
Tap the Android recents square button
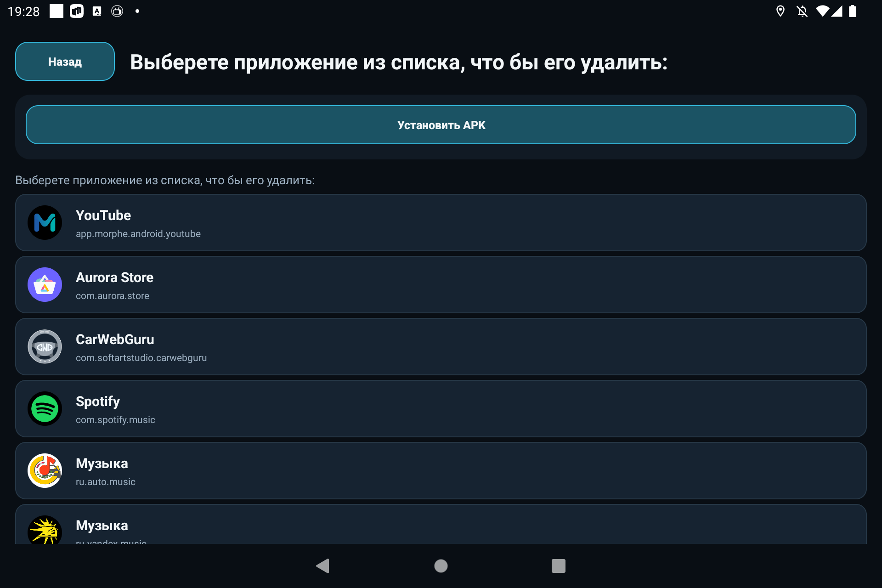tap(559, 566)
